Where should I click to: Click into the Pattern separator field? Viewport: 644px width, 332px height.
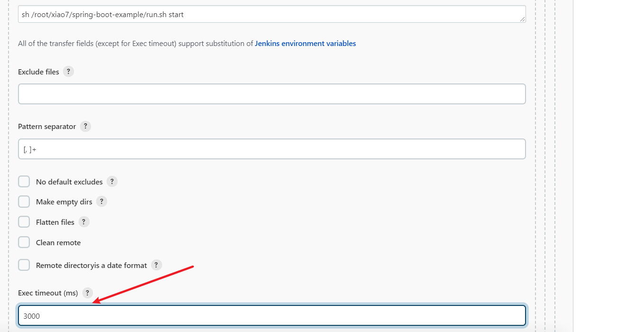pos(272,149)
